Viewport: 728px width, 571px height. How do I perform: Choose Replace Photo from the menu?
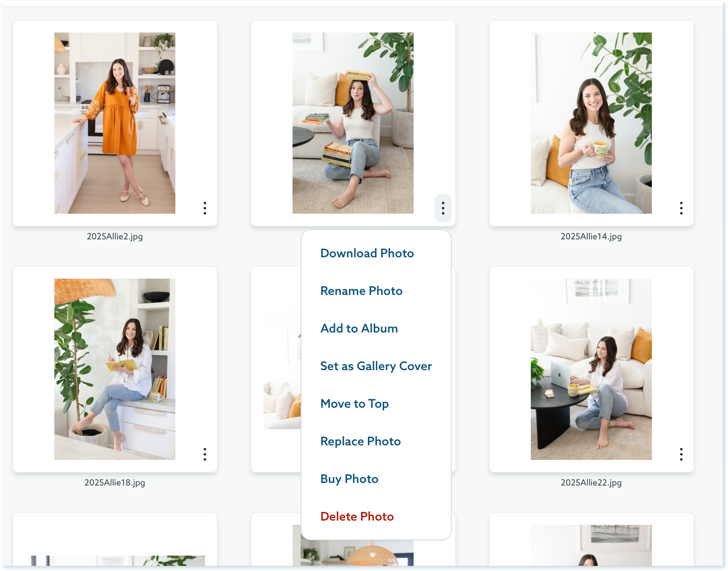click(x=360, y=441)
